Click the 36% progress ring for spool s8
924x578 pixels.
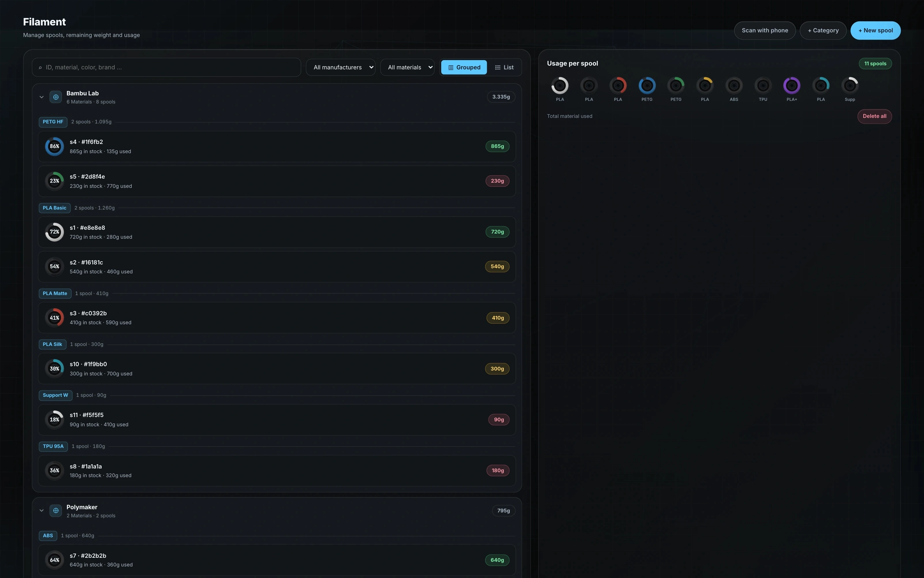pos(55,470)
